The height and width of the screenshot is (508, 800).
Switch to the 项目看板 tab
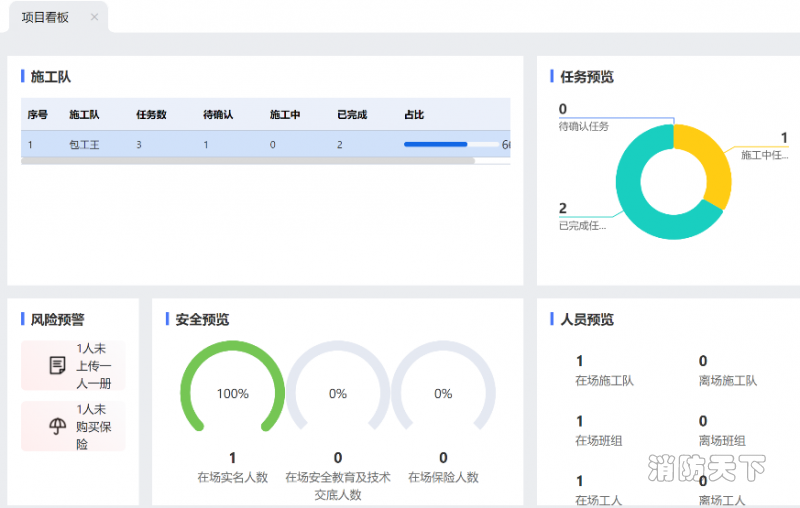pyautogui.click(x=46, y=17)
